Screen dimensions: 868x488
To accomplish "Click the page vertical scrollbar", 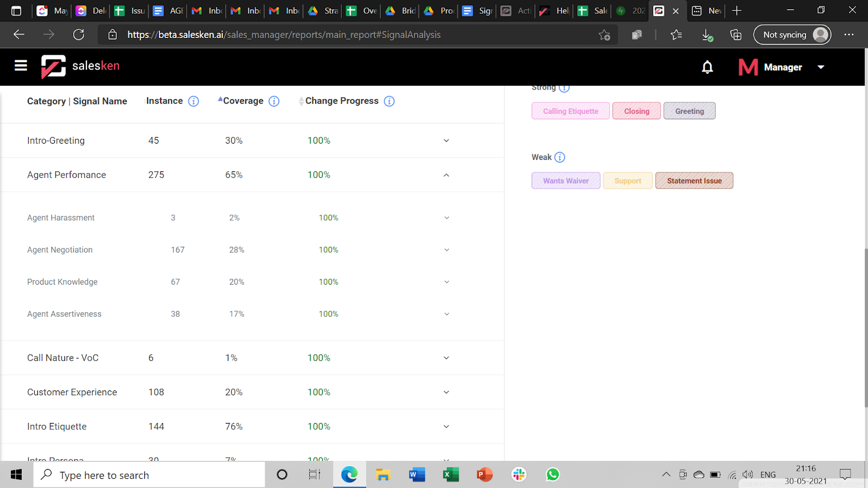I will 866,328.
